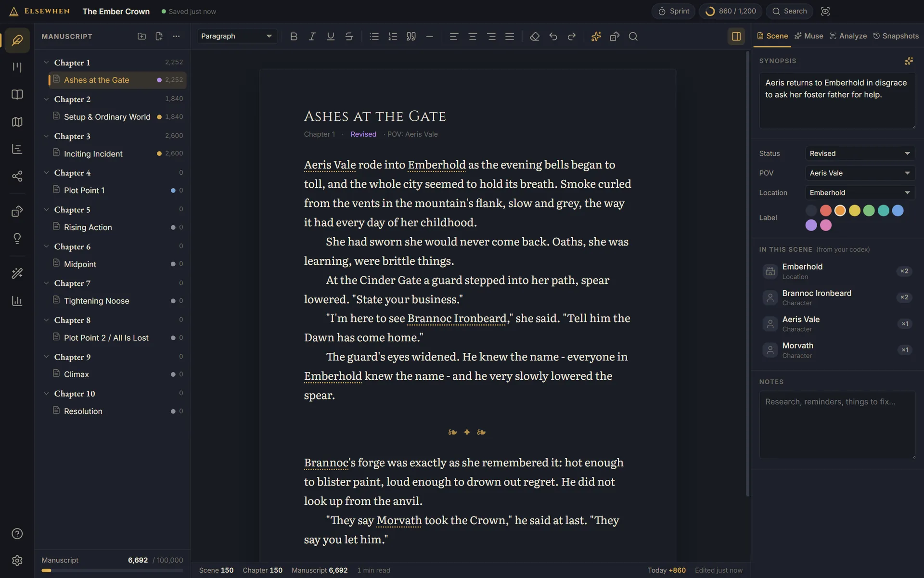
Task: Choose the purple label color
Action: pyautogui.click(x=811, y=225)
